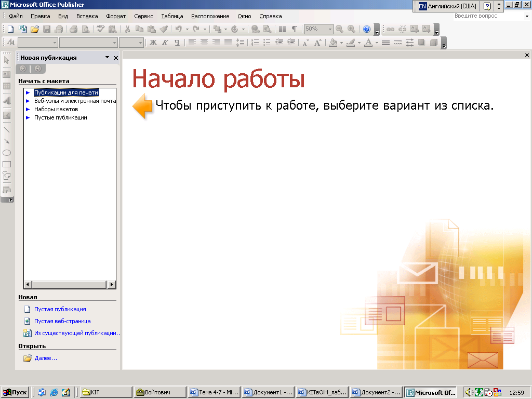Select the Picture Frame tool
The height and width of the screenshot is (399, 532).
6,115
